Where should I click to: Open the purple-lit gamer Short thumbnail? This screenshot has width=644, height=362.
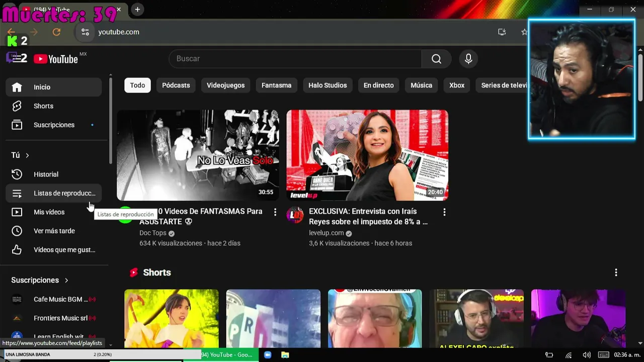click(578, 318)
